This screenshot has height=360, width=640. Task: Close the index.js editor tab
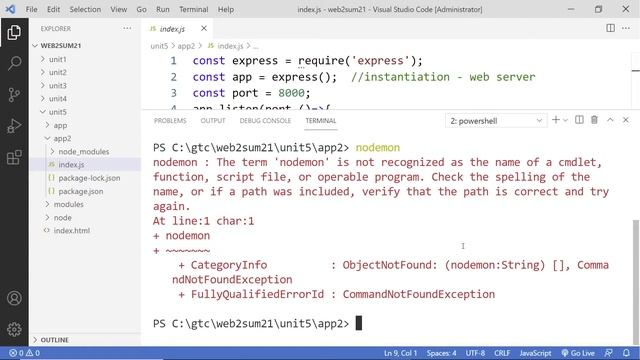pyautogui.click(x=204, y=28)
